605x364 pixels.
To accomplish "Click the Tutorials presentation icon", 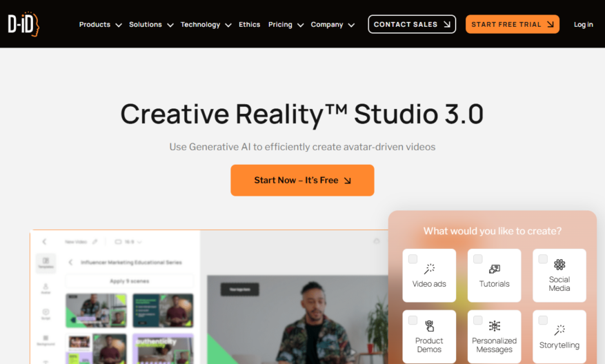I will 494,269.
